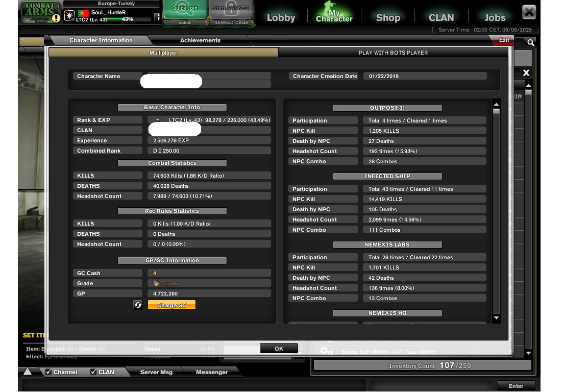Close the game with top-right X
This screenshot has width=588, height=392.
click(529, 12)
